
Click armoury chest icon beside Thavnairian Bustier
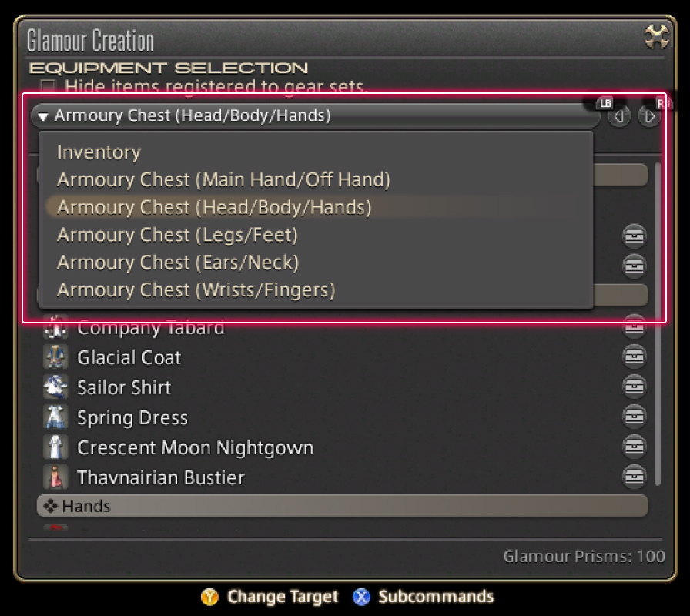point(634,477)
